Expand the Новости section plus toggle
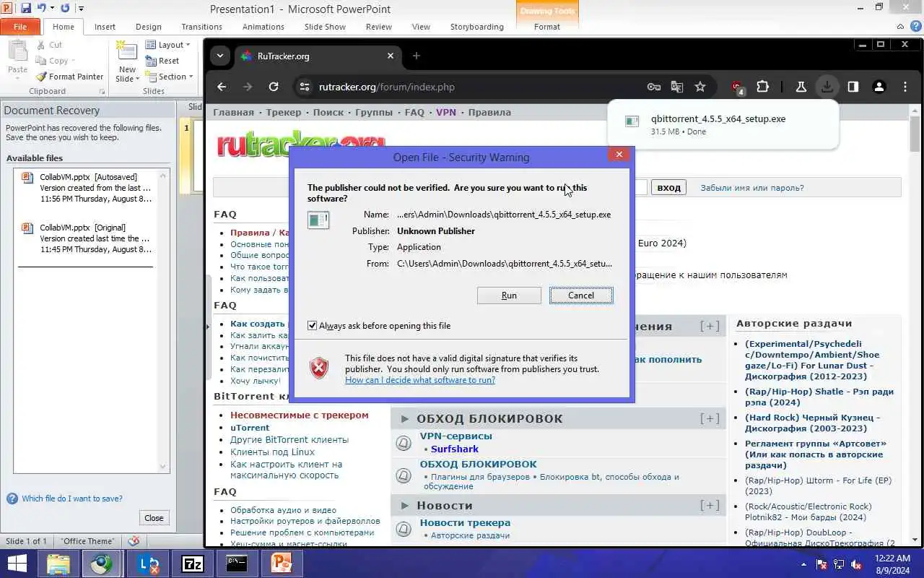This screenshot has width=924, height=578. coord(710,505)
